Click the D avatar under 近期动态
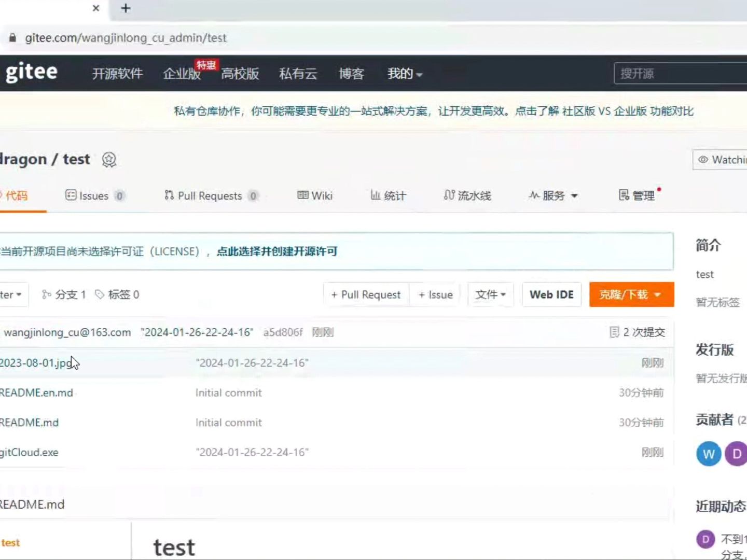 pyautogui.click(x=706, y=539)
